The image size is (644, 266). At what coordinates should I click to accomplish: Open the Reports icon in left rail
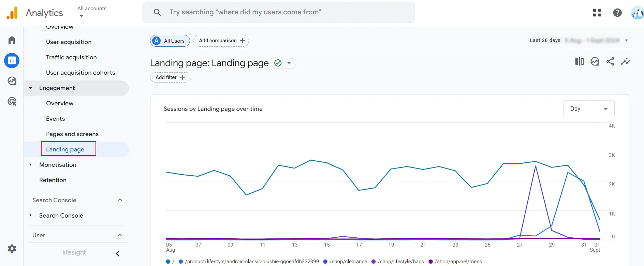(12, 61)
